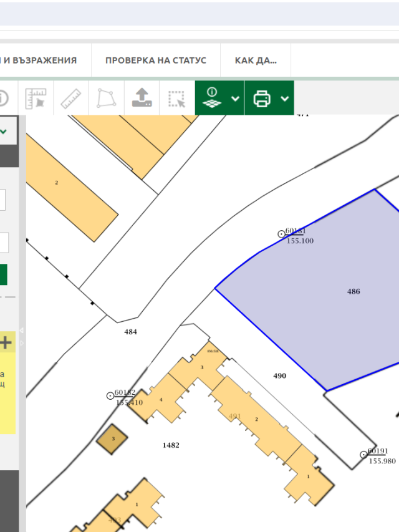Click the layer info identify button
This screenshot has height=532, width=399.
[x=213, y=99]
